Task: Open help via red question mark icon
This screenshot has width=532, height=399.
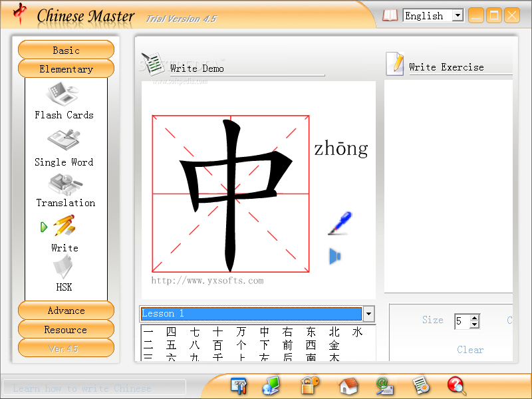Action: [457, 386]
